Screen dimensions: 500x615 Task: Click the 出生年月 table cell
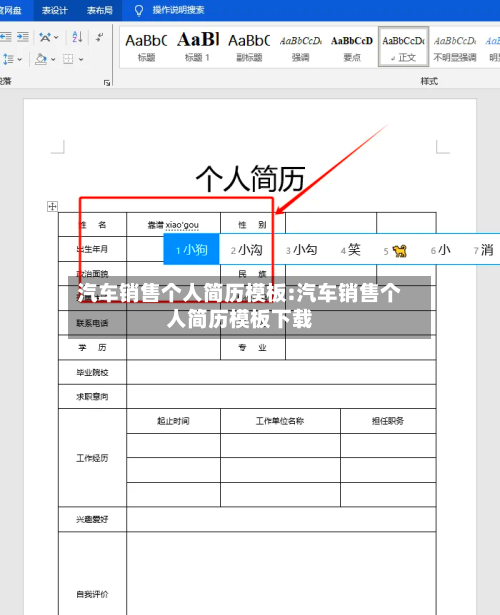coord(92,249)
